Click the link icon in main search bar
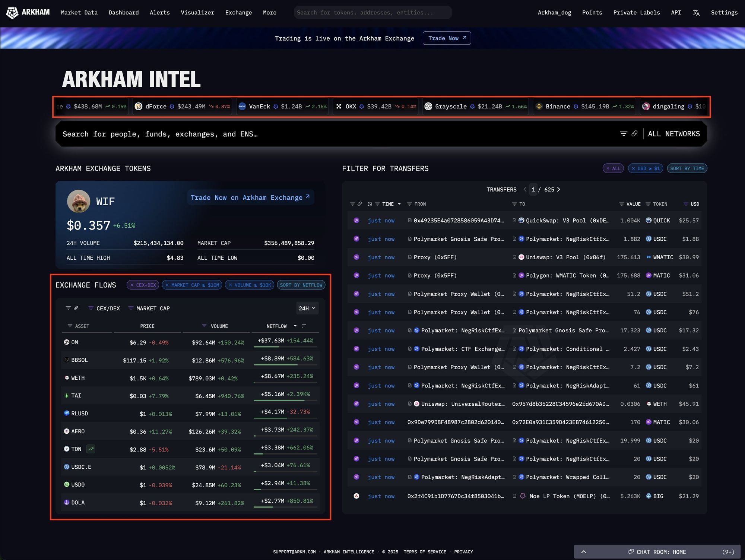This screenshot has width=745, height=560. tap(635, 133)
